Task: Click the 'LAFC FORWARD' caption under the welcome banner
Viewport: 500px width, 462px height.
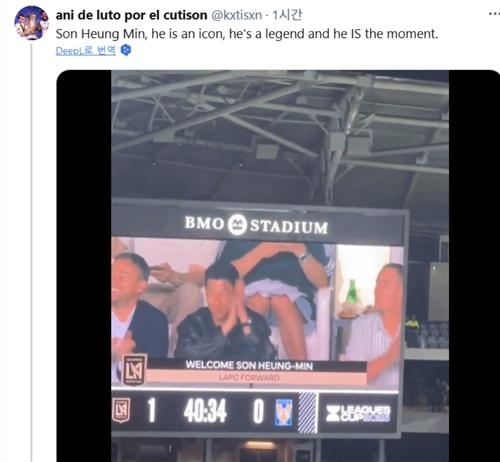Action: (x=249, y=378)
